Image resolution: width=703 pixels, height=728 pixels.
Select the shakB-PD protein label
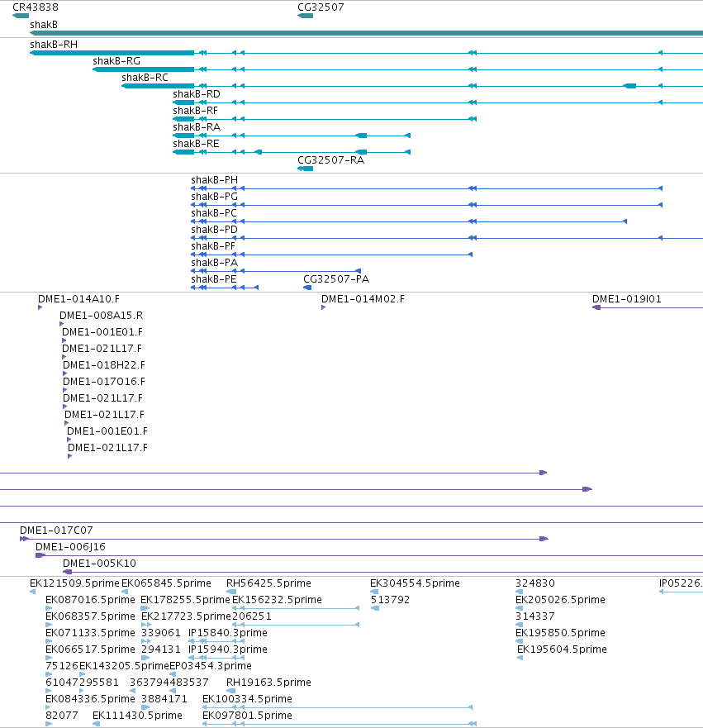click(215, 230)
